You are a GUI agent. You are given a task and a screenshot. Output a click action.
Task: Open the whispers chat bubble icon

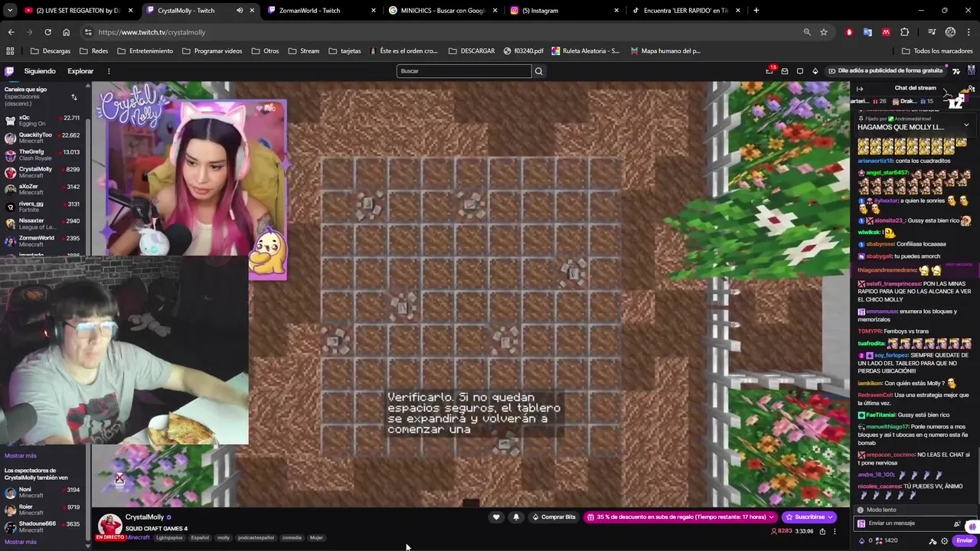point(800,71)
